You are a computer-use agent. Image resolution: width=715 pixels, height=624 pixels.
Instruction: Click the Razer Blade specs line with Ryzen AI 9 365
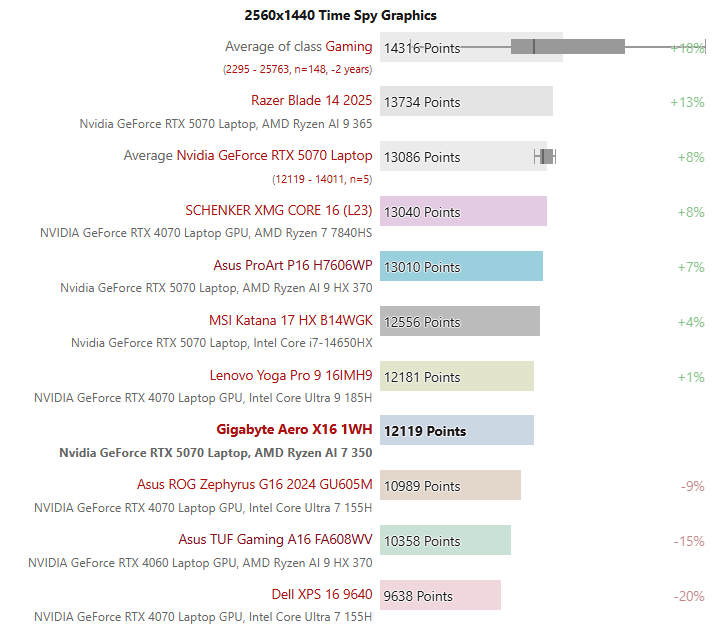[x=226, y=124]
